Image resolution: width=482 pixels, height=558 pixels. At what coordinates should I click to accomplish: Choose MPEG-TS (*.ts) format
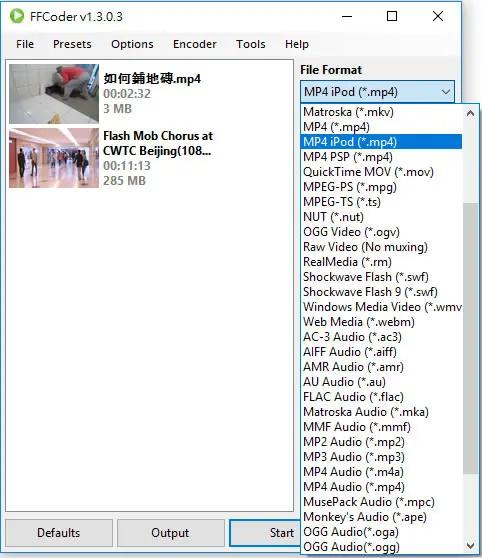click(x=382, y=202)
